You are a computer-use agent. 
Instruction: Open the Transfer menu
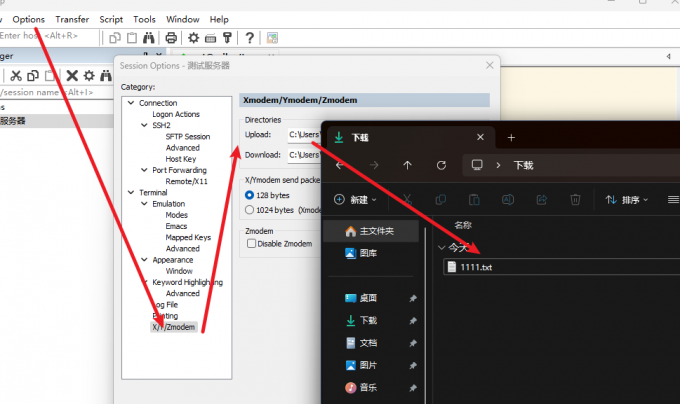[x=72, y=20]
